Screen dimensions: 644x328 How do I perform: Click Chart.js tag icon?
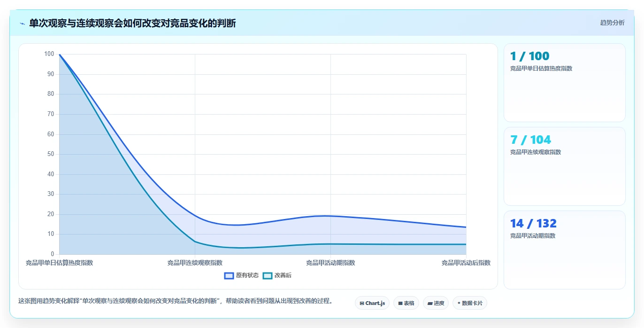click(x=362, y=304)
